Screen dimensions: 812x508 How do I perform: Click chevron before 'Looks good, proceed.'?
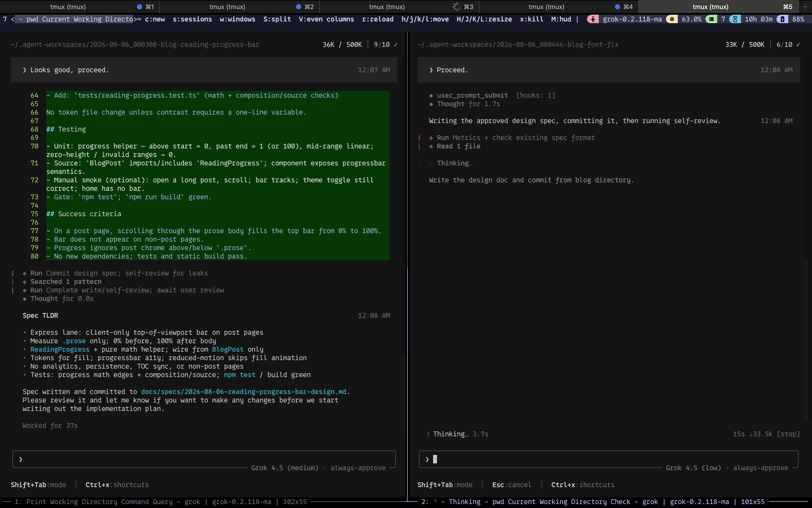(25, 70)
